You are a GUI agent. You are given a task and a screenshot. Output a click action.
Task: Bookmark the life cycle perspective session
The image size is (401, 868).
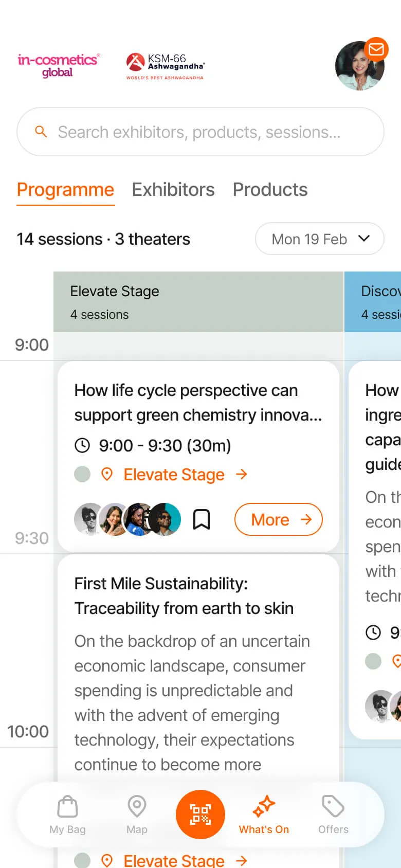pyautogui.click(x=202, y=519)
